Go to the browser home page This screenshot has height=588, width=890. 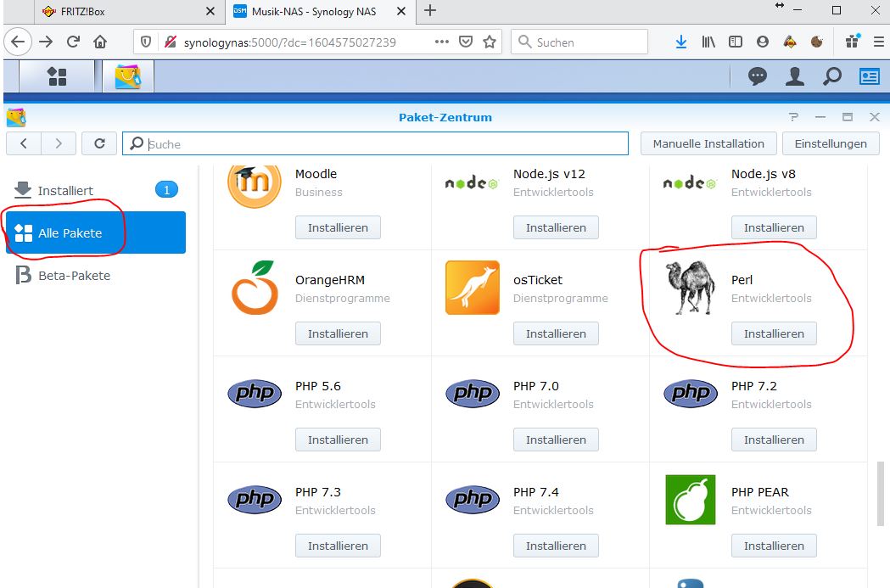100,42
